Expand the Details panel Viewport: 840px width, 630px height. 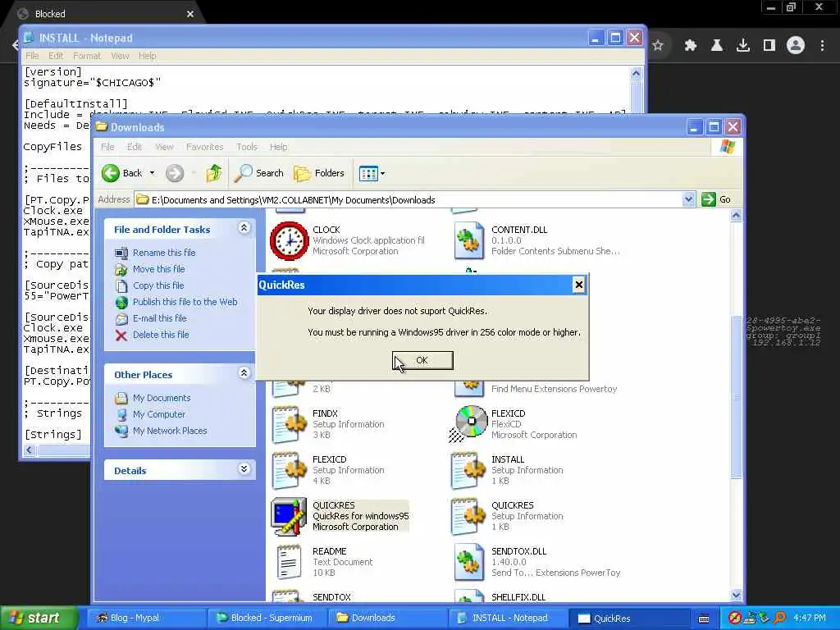(244, 469)
